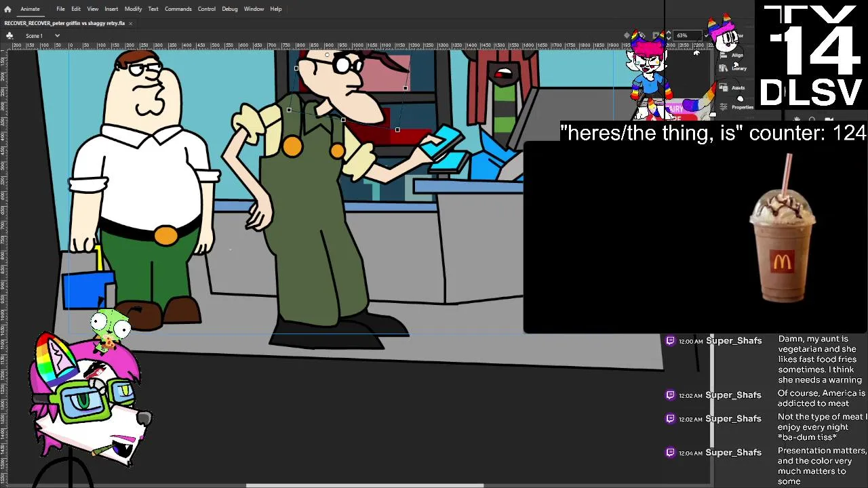Open the Insert menu

tap(111, 9)
